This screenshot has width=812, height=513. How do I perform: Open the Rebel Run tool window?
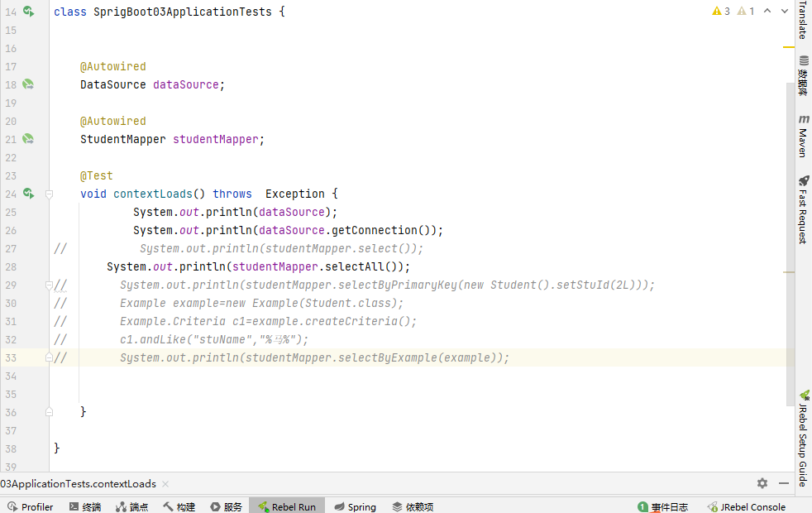[287, 506]
